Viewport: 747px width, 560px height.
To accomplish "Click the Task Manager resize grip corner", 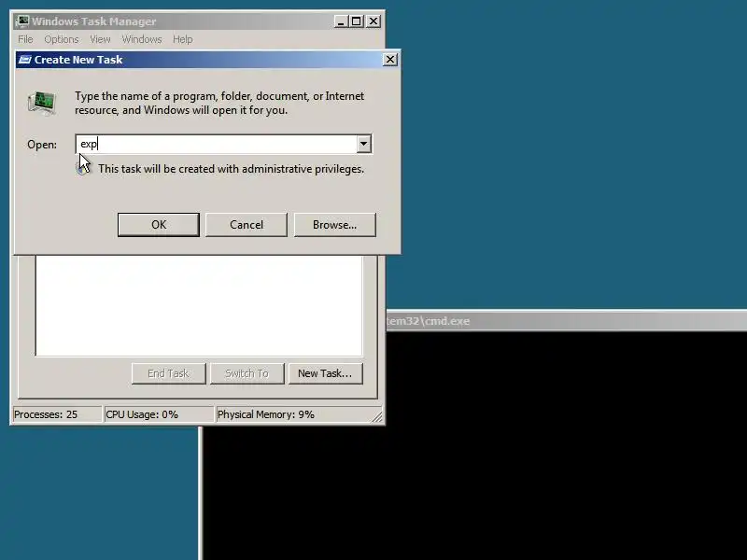I will (377, 416).
